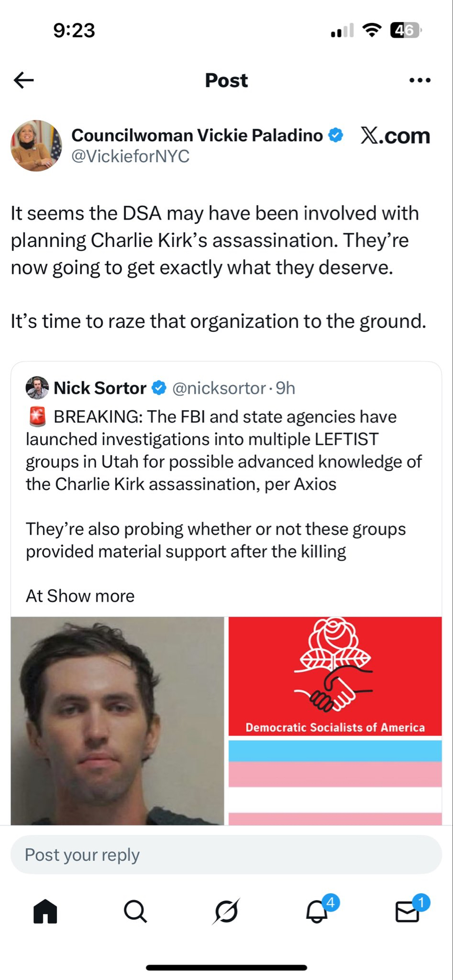Tap Vickie Paladino's verified badge
The width and height of the screenshot is (453, 980).
(x=336, y=135)
